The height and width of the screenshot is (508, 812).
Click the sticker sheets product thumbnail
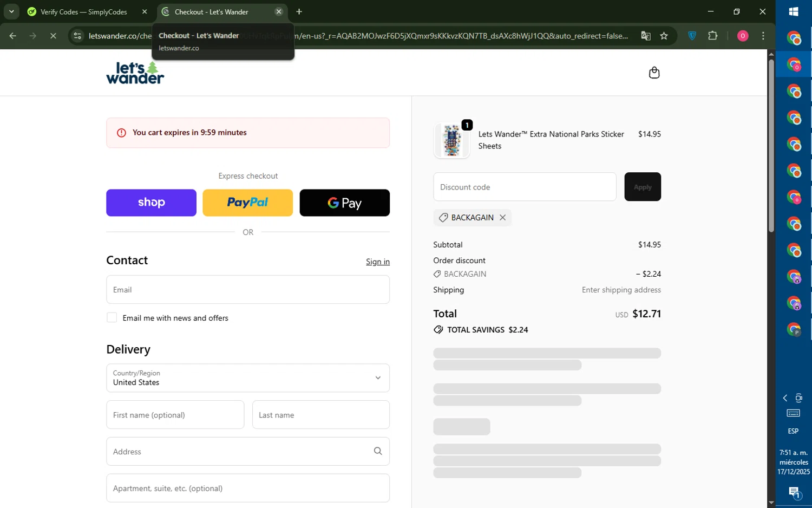pyautogui.click(x=451, y=140)
